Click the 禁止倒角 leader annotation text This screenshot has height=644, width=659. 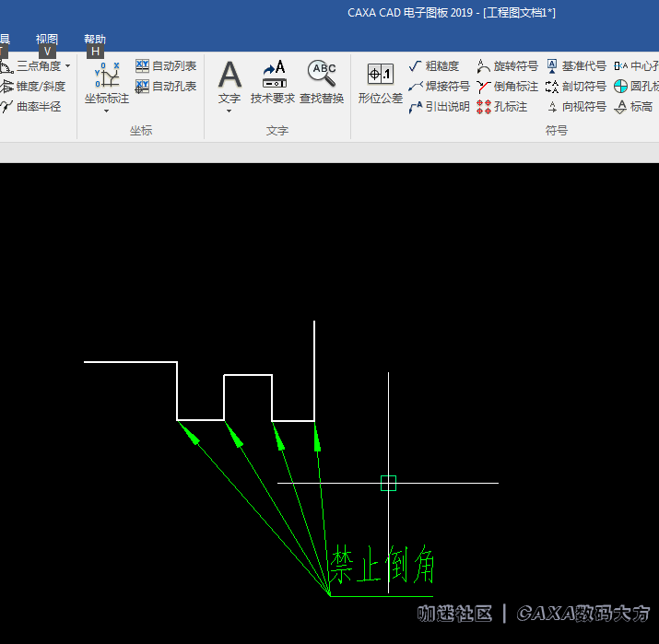click(x=382, y=565)
